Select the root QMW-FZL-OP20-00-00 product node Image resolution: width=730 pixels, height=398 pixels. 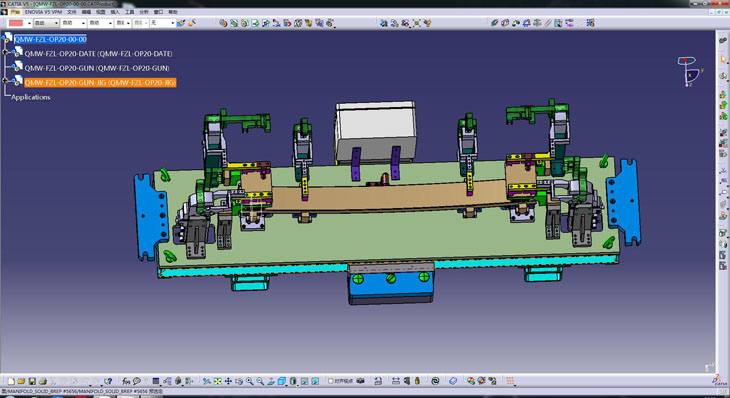pos(50,39)
